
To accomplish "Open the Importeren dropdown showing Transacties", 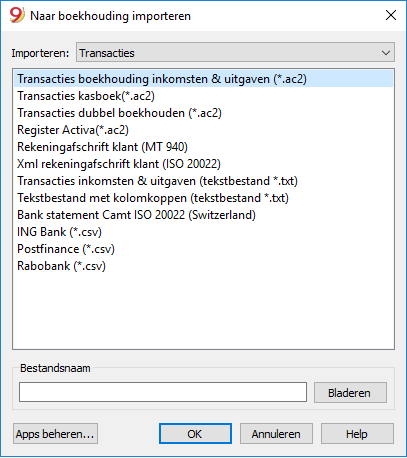I will pos(235,52).
